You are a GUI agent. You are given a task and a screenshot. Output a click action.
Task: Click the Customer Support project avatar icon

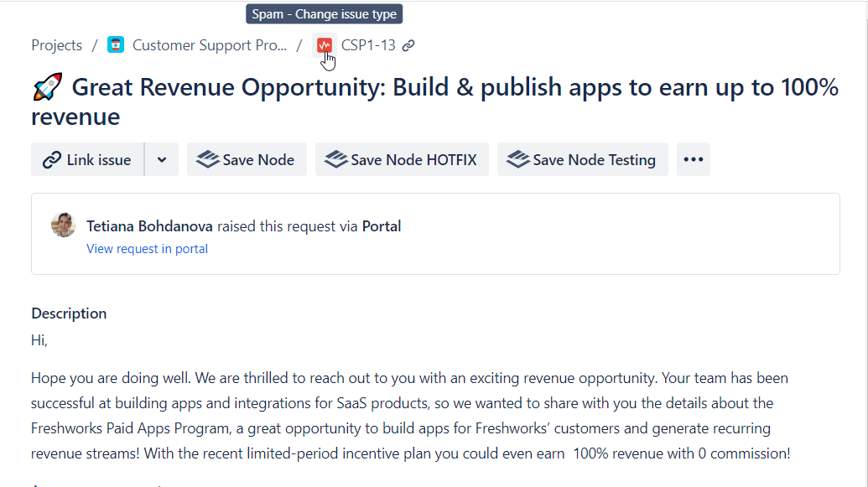click(x=116, y=45)
